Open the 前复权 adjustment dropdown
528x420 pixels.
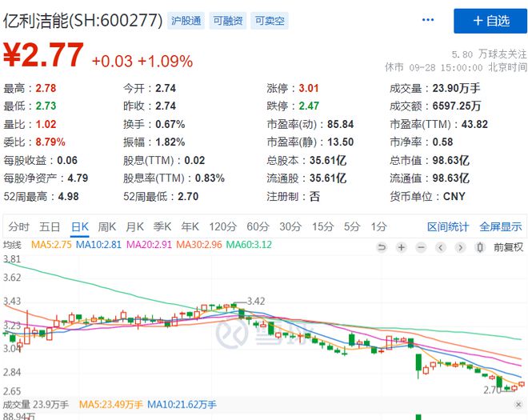[x=509, y=247]
